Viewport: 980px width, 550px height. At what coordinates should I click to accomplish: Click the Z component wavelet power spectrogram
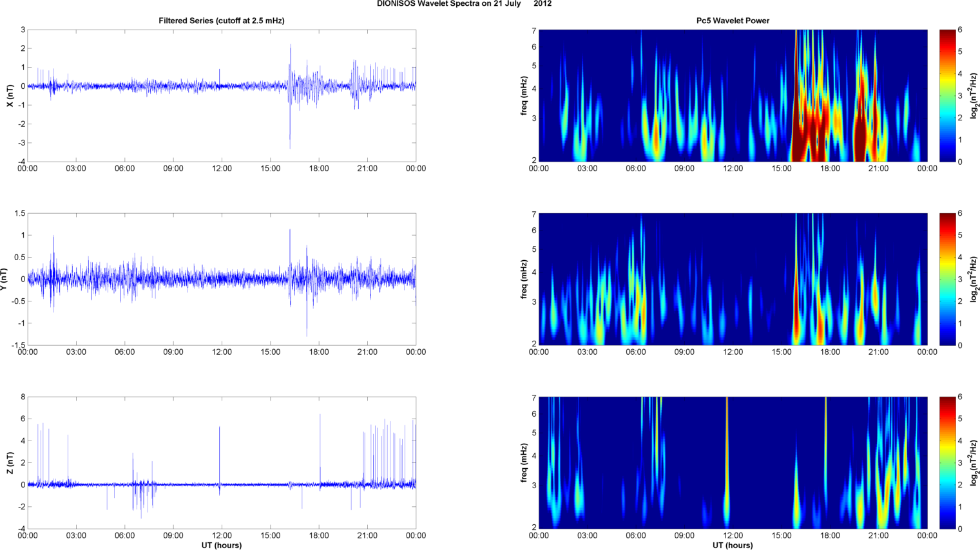click(733, 463)
